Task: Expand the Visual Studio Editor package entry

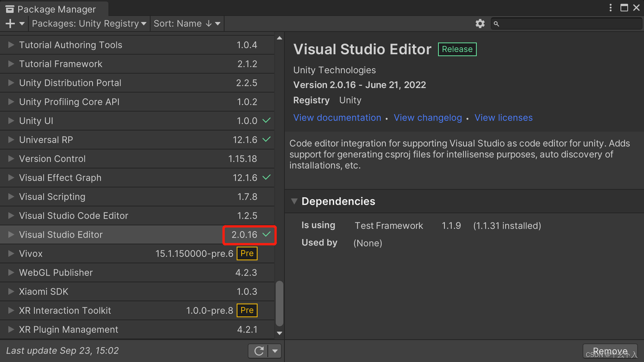Action: pos(10,235)
